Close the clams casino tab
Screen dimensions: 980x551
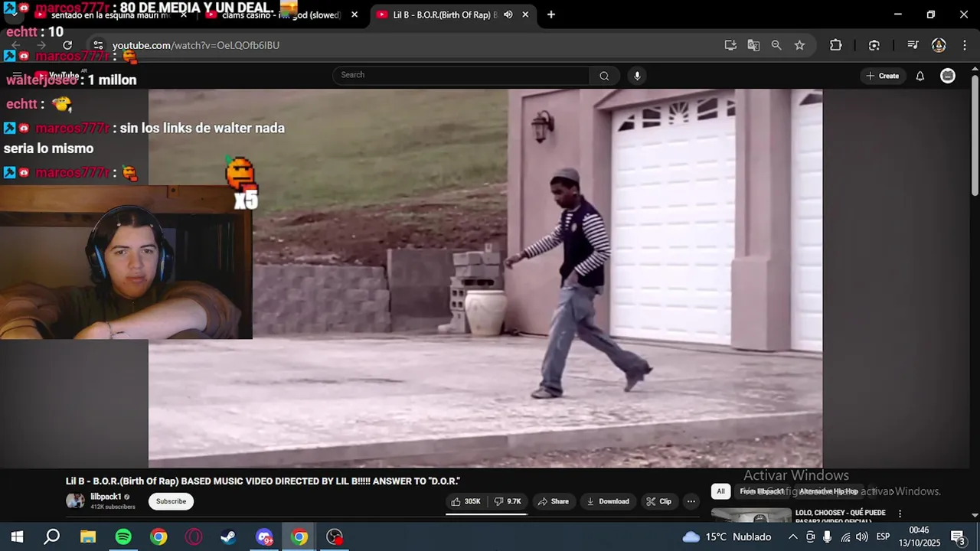tap(354, 15)
